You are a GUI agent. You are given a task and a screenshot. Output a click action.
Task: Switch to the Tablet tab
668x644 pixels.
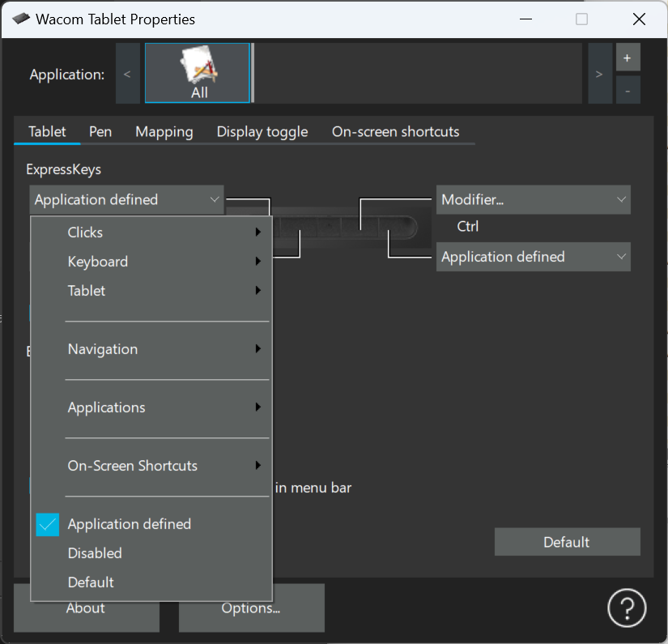tap(47, 132)
